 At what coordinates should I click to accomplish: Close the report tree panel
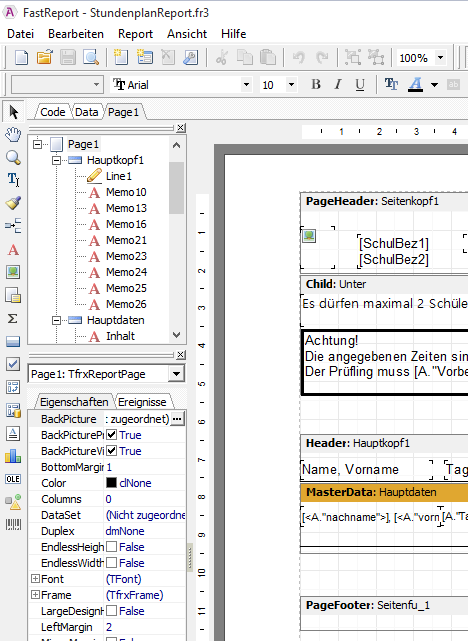(x=181, y=128)
